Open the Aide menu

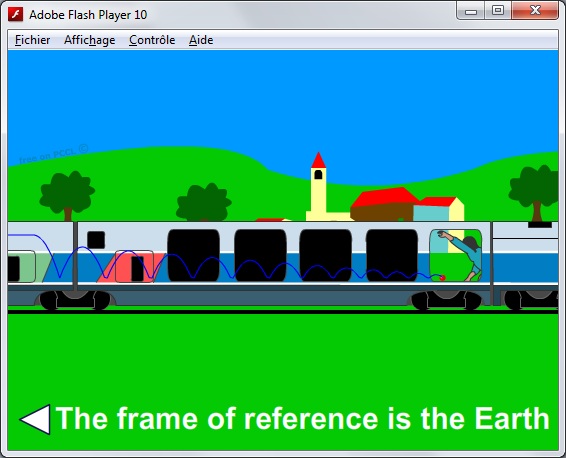click(x=201, y=40)
